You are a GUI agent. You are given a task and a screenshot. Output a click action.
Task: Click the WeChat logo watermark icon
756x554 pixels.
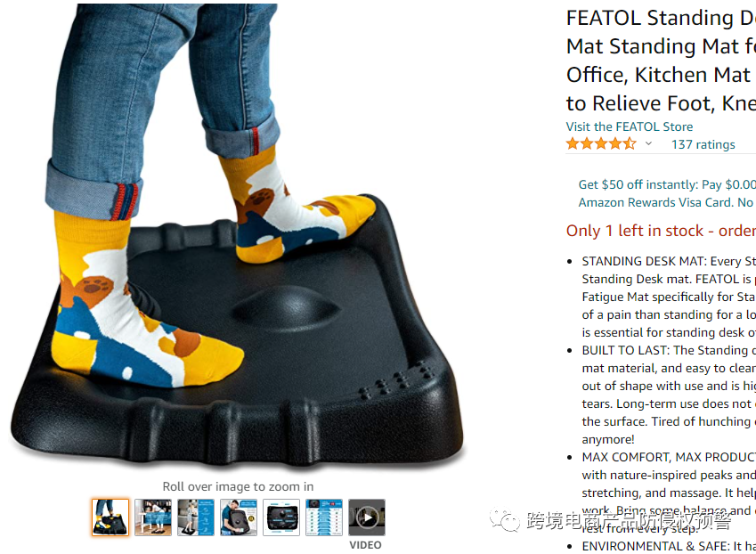pos(505,520)
